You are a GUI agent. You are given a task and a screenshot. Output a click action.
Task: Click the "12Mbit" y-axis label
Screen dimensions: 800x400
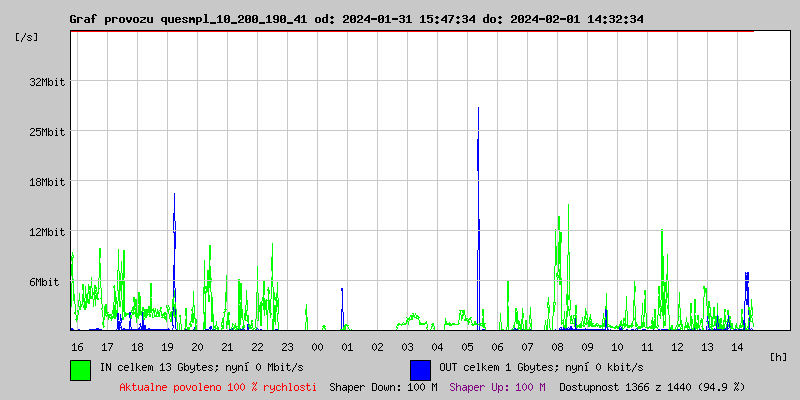click(47, 232)
